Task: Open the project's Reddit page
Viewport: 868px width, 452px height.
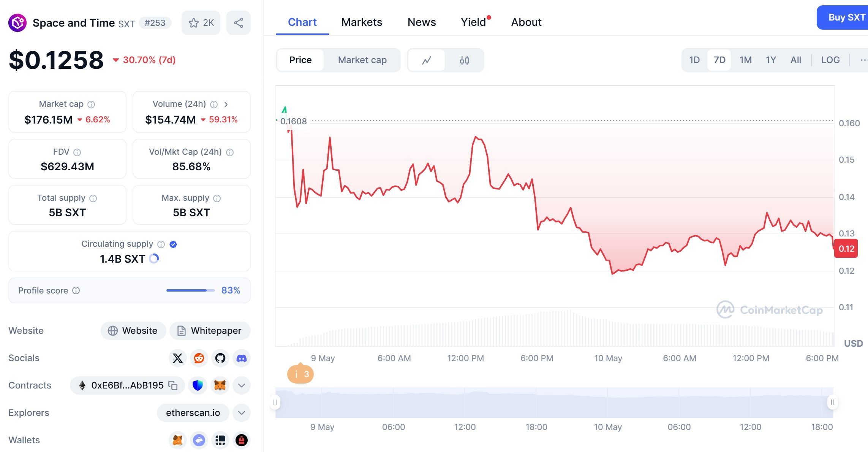Action: pos(199,358)
